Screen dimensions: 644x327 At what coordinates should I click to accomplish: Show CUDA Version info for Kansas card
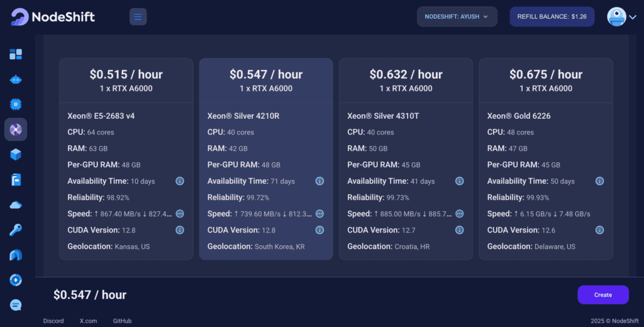180,230
